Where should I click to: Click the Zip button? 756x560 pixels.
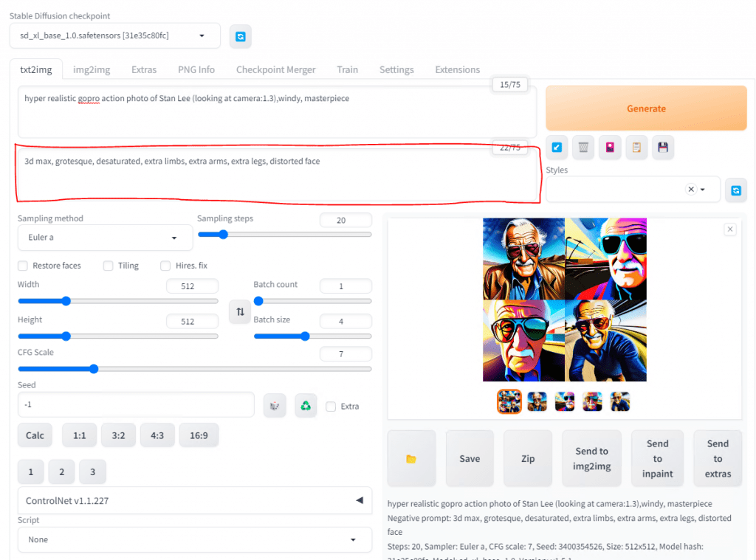(528, 459)
